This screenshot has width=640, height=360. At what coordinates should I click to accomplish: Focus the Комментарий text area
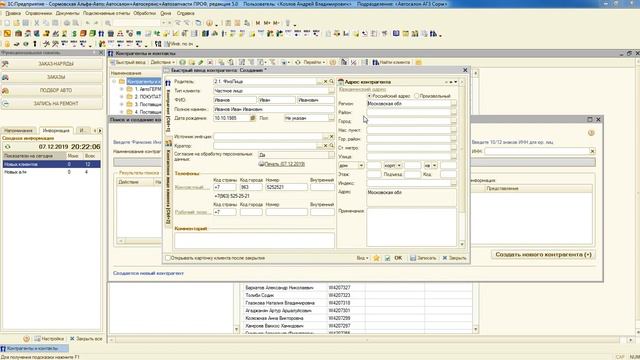click(254, 240)
